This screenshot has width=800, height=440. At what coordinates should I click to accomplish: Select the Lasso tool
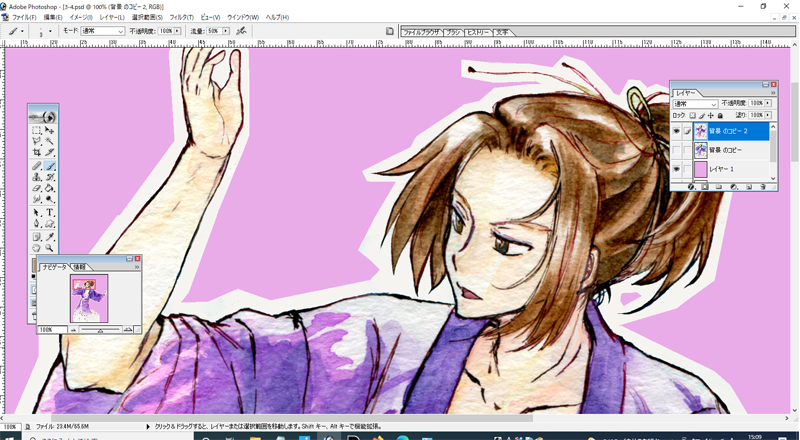(37, 141)
